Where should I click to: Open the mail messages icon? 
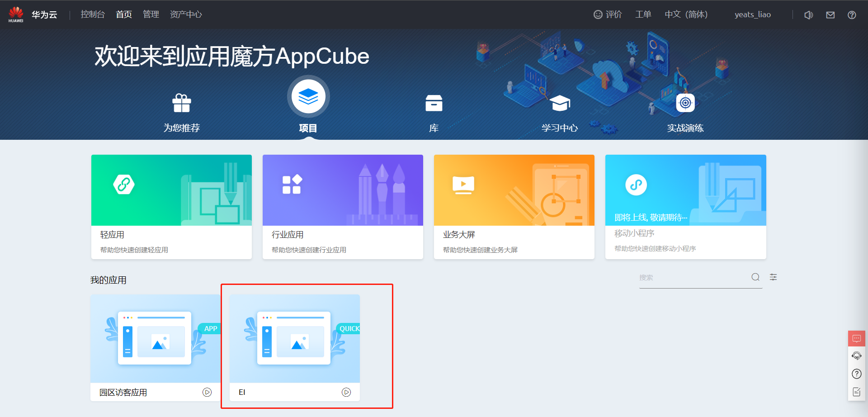pyautogui.click(x=830, y=15)
